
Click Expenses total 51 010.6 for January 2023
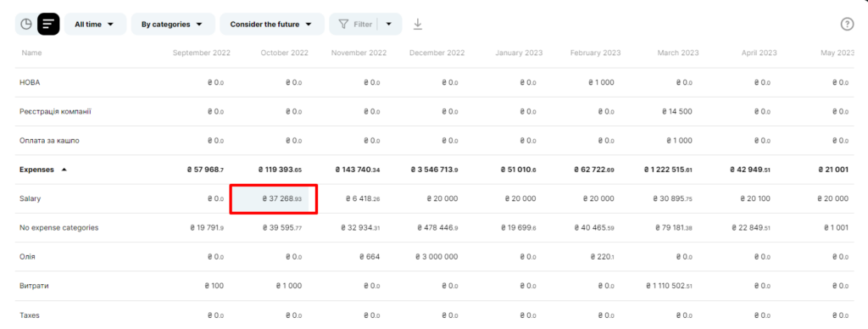click(x=519, y=170)
